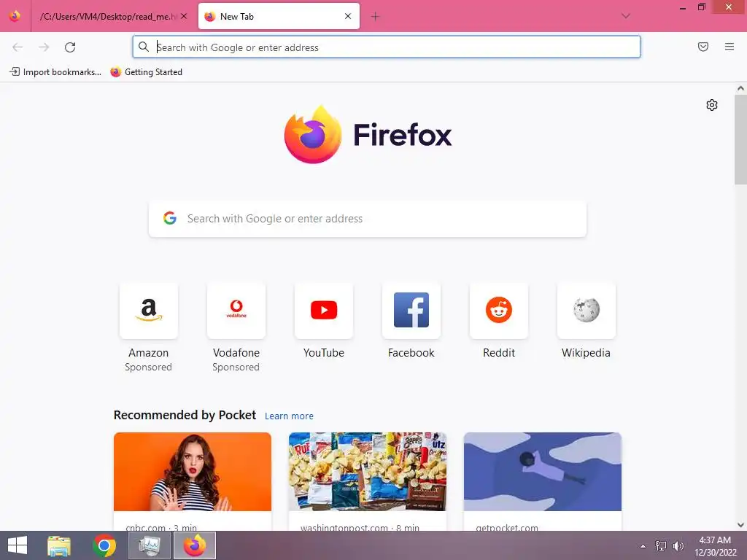Image resolution: width=747 pixels, height=560 pixels.
Task: Click the Firefox logo on page
Action: pos(368,134)
